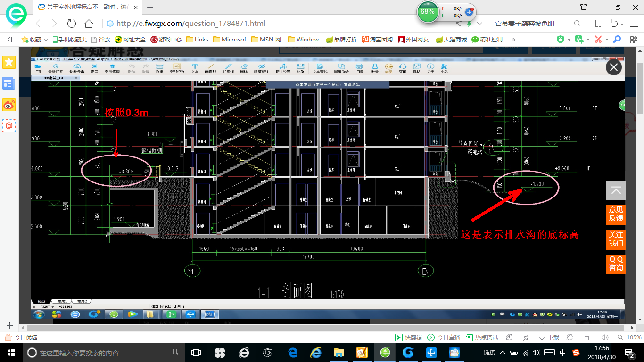Open File Explorer from the taskbar
The image size is (644, 362).
(339, 353)
